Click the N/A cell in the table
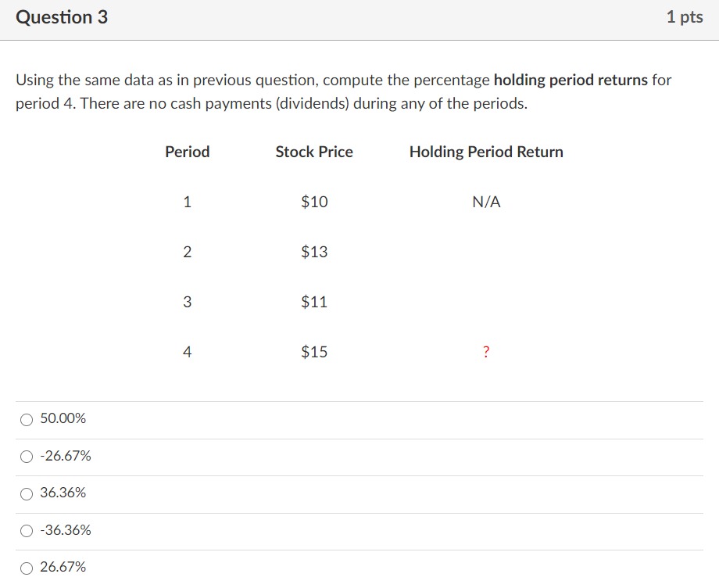The height and width of the screenshot is (588, 719). 485,202
